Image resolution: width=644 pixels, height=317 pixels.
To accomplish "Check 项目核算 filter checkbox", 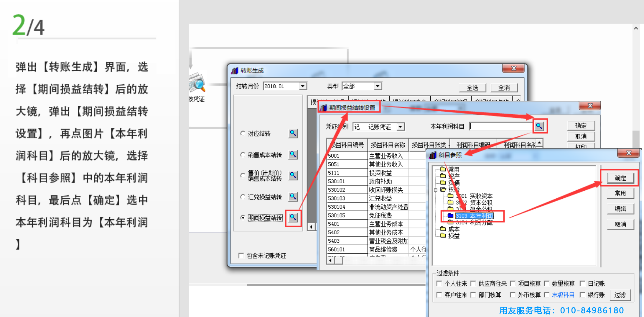I will click(513, 283).
